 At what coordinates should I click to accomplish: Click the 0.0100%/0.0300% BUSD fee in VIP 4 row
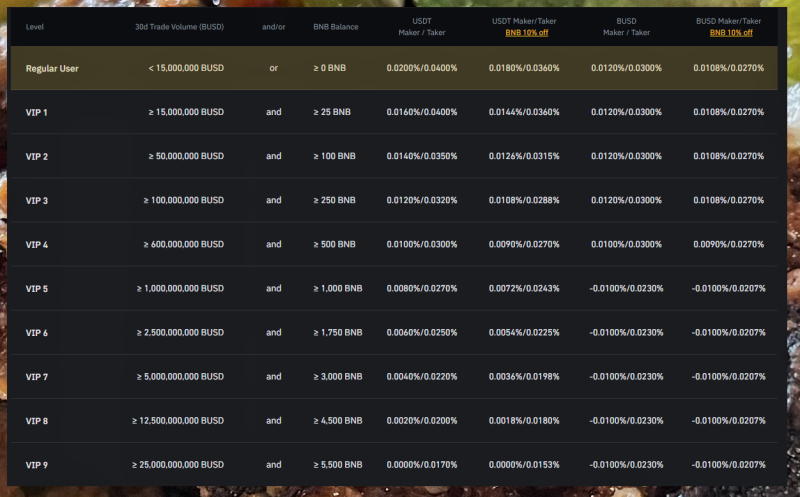(627, 244)
